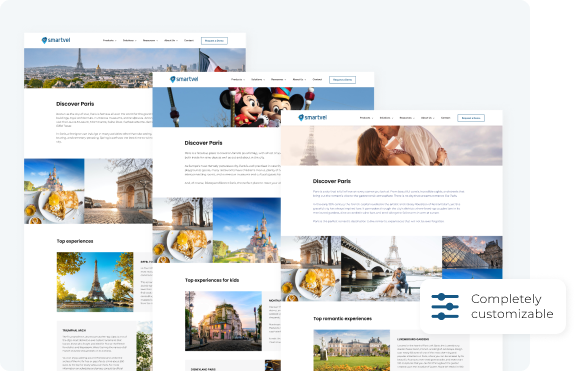Open the Arc de Triomphe photo on the leftmost page
The width and height of the screenshot is (576, 371).
(x=118, y=191)
